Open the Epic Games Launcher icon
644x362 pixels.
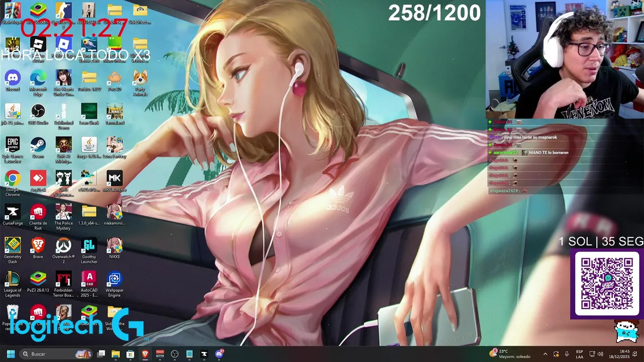tap(13, 150)
